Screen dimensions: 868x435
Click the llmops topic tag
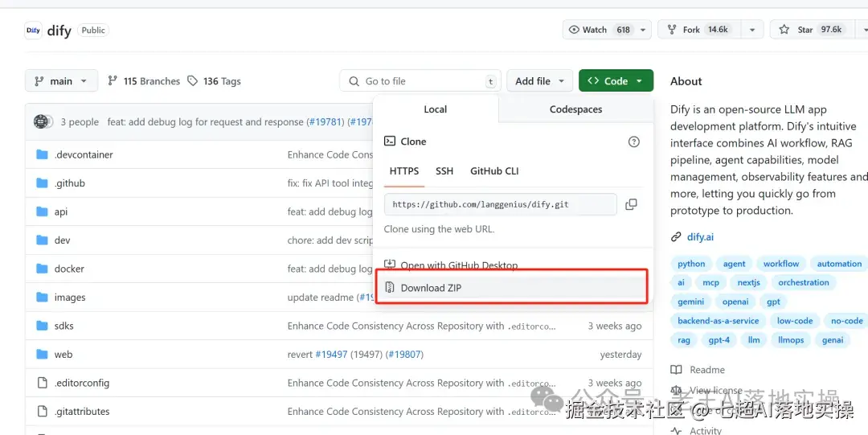tap(791, 339)
